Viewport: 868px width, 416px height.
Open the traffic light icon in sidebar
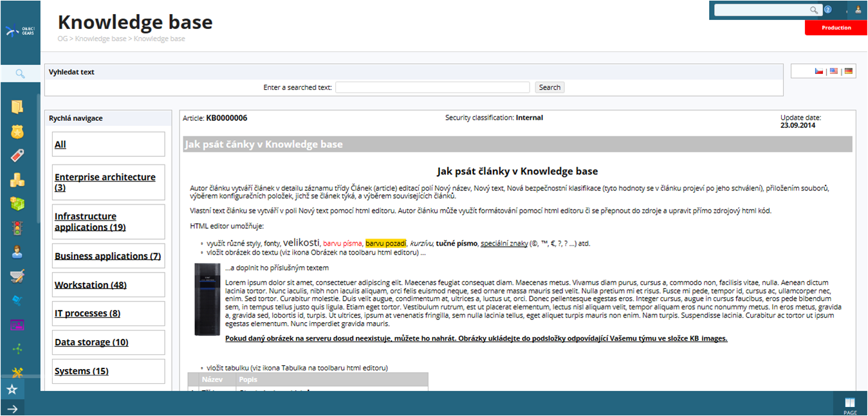click(17, 228)
